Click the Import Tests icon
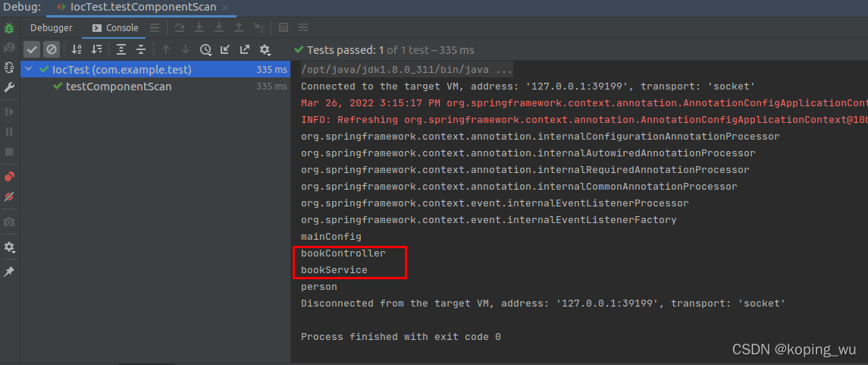This screenshot has width=868, height=365. [224, 49]
